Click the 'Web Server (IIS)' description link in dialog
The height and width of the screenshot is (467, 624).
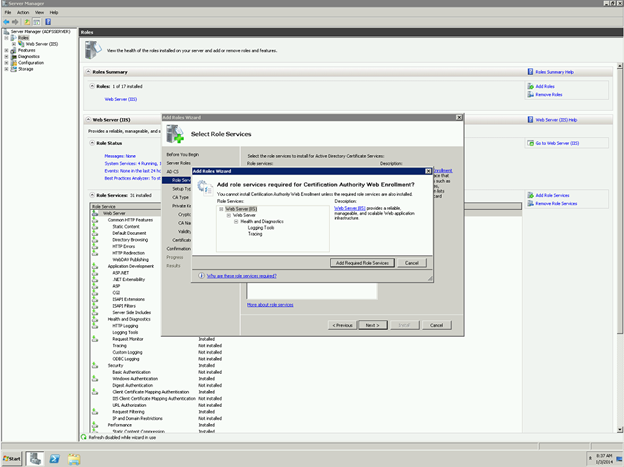350,208
